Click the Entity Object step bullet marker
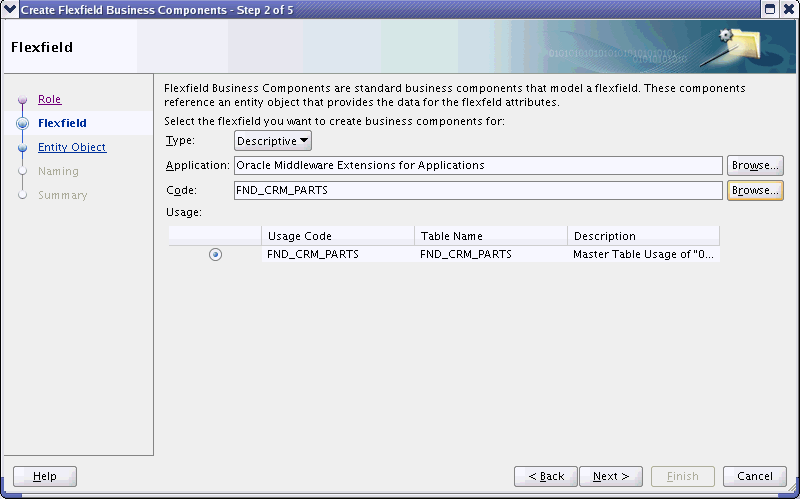Screen dimensions: 800x499 22,147
